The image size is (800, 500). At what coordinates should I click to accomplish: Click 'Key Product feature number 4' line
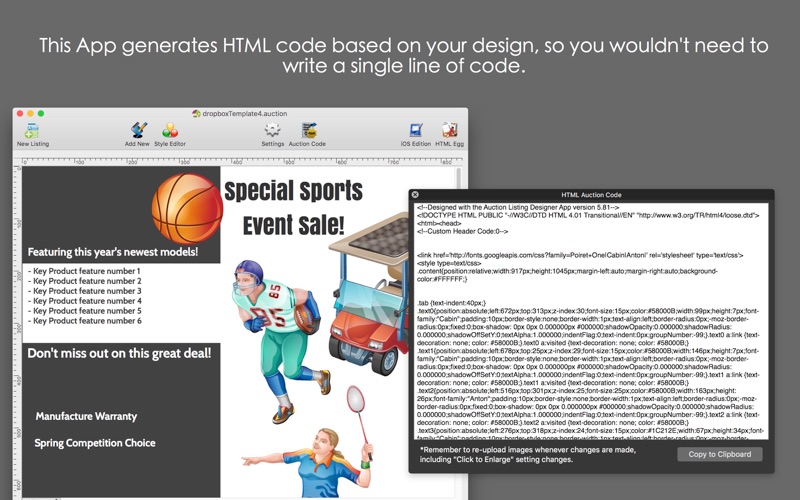point(85,301)
